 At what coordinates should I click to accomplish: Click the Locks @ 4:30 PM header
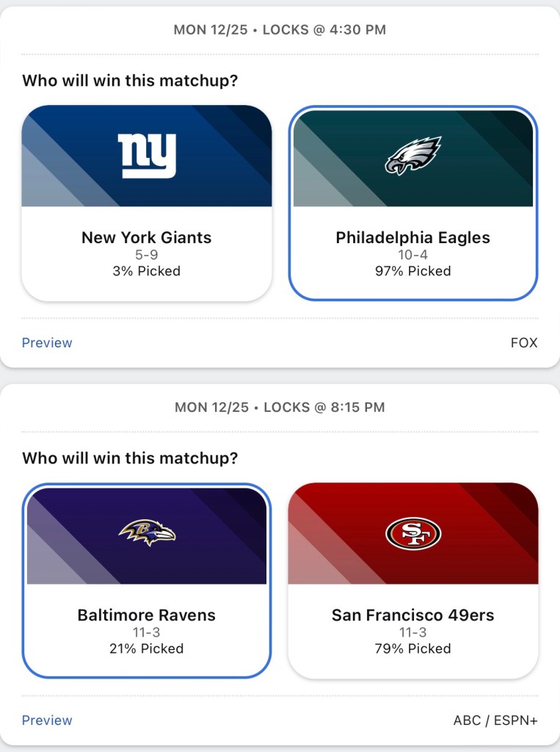click(280, 30)
